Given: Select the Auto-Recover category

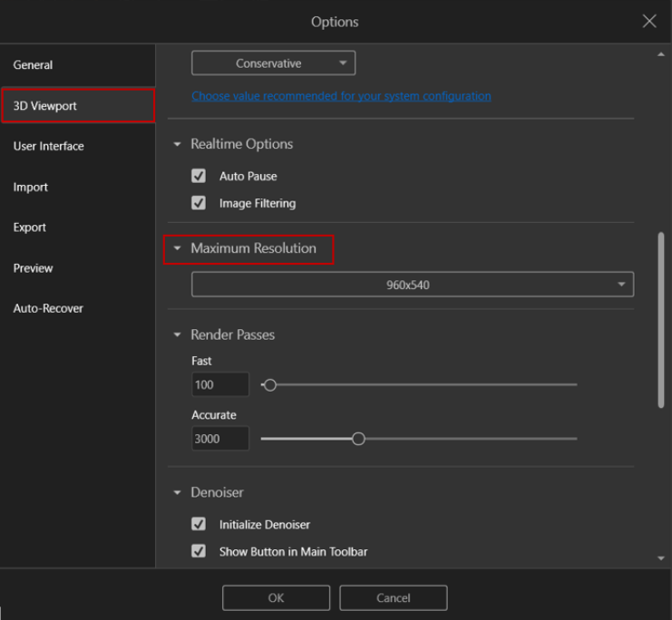Looking at the screenshot, I should [x=48, y=308].
